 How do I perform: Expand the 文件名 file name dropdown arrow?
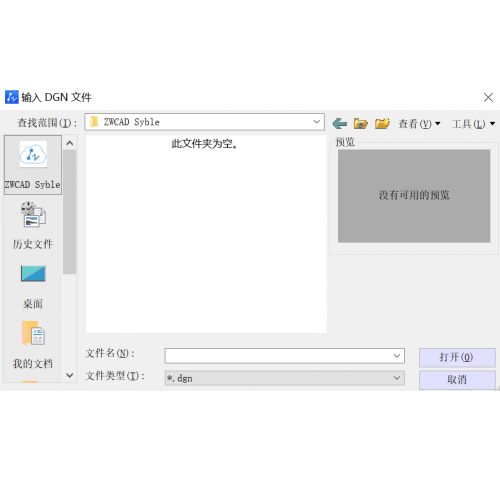pyautogui.click(x=397, y=356)
